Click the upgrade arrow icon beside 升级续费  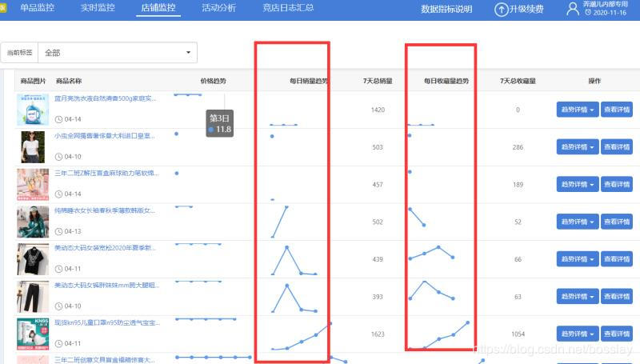(502, 10)
